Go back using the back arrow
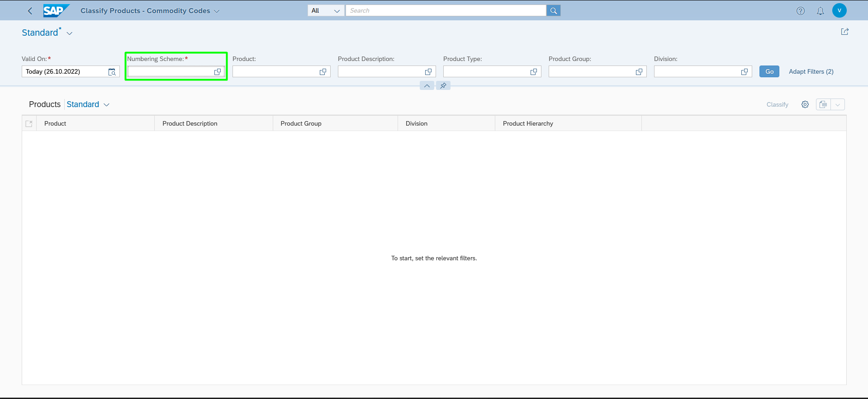The height and width of the screenshot is (399, 868). tap(30, 11)
